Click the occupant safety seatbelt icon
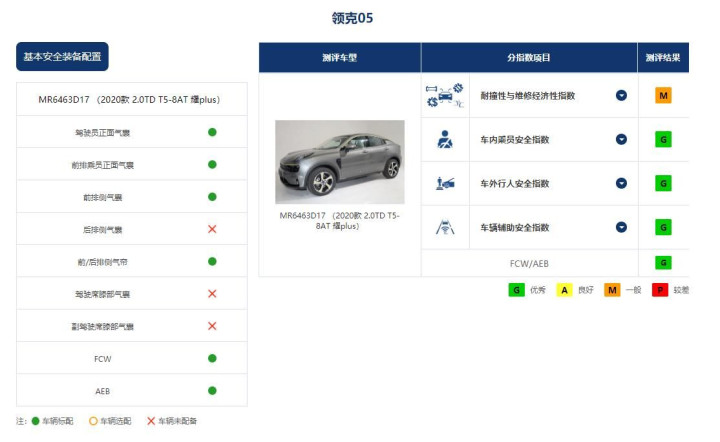This screenshot has height=442, width=720. pos(444,140)
